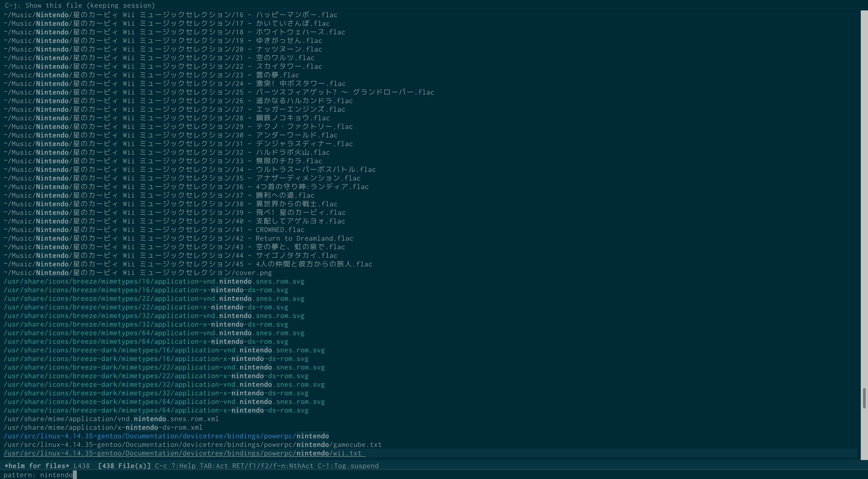The height and width of the screenshot is (479, 868).
Task: Click the 'C-j: Show this file' header
Action: 80,5
